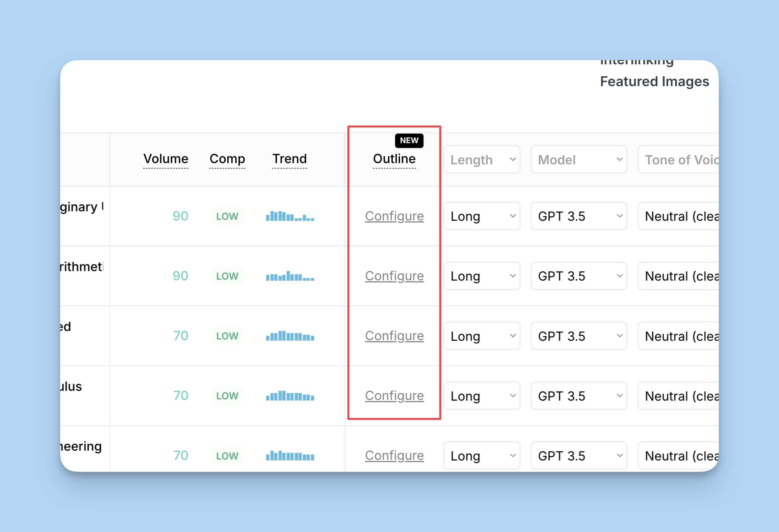Click the Outline column header
This screenshot has height=532, width=779.
[394, 159]
